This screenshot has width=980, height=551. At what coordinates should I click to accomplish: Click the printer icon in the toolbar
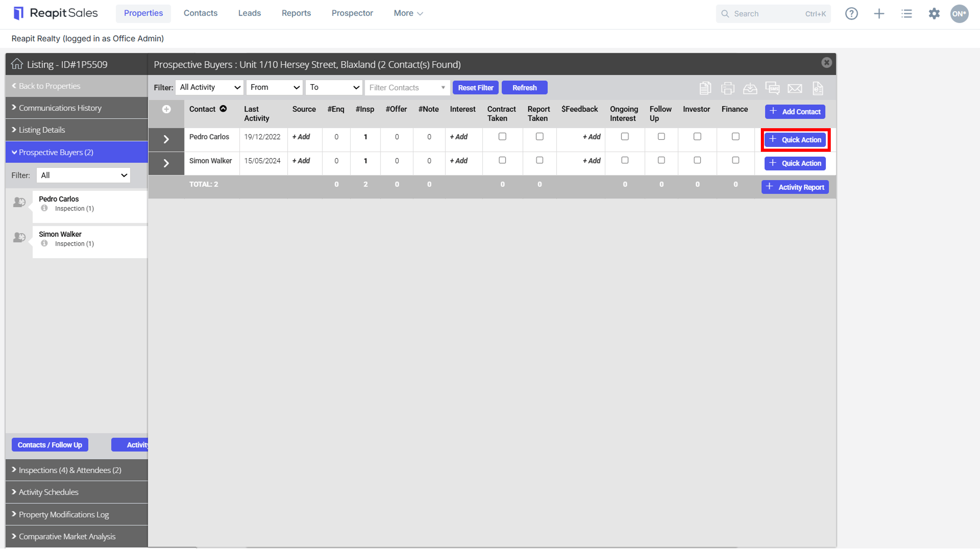pyautogui.click(x=727, y=88)
